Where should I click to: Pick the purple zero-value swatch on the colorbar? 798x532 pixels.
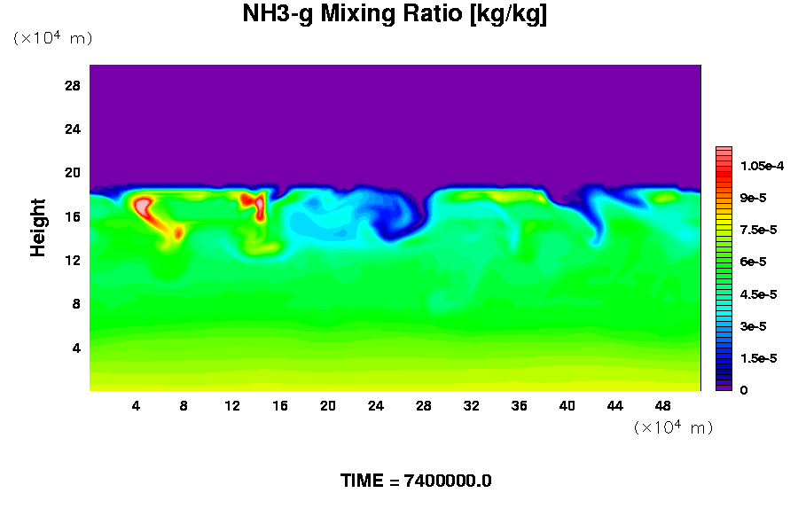tap(723, 387)
